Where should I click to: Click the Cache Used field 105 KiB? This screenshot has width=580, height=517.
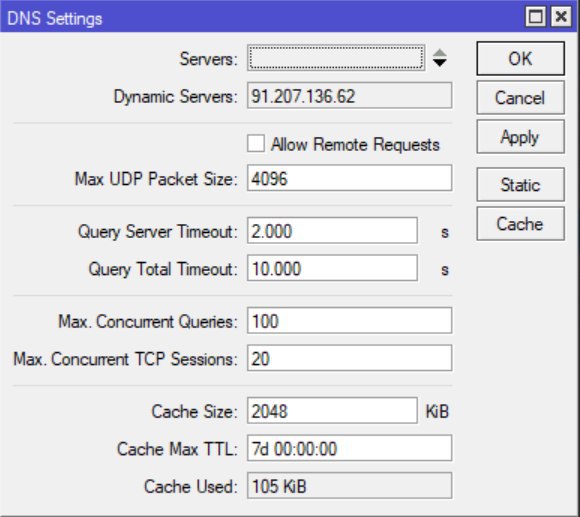point(350,486)
